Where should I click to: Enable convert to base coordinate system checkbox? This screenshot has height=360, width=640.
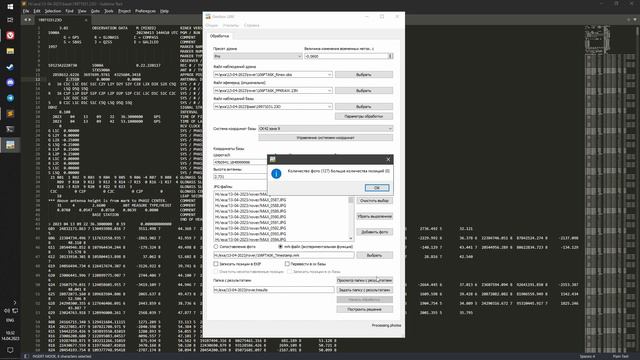pyautogui.click(x=287, y=264)
